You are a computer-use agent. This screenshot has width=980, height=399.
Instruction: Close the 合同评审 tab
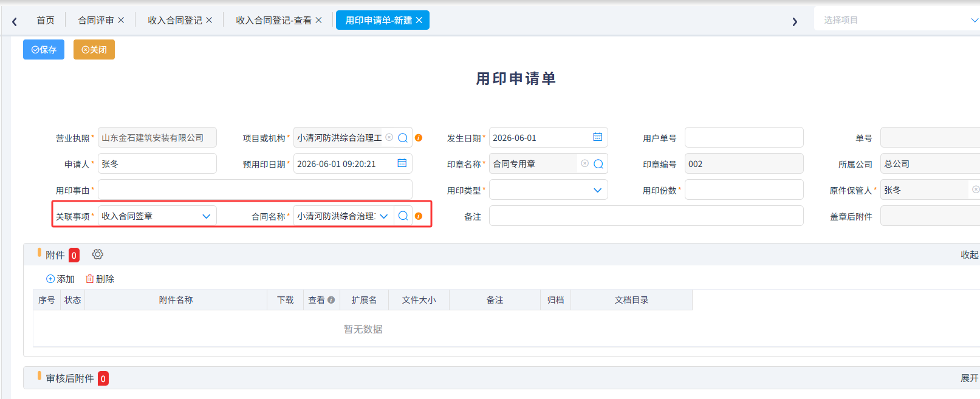tap(121, 20)
